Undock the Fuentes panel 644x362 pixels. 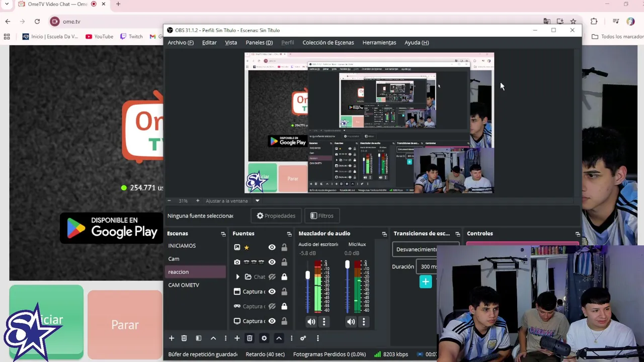289,234
